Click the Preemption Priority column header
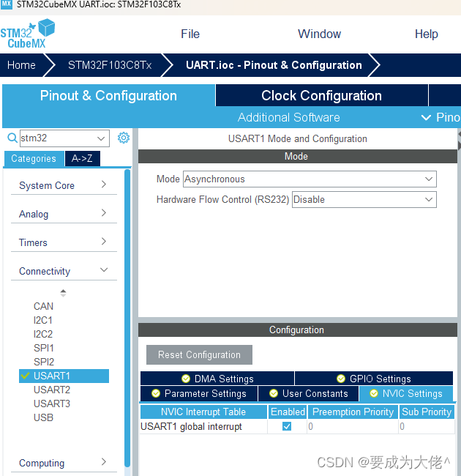Viewport: 461px width, 476px height. click(353, 412)
